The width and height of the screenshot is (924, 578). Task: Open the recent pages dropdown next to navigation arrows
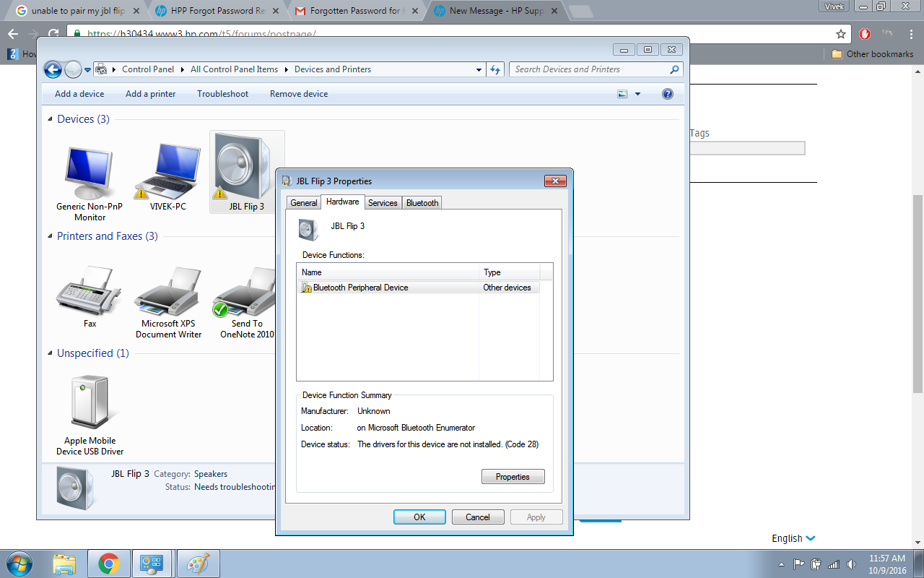coord(87,70)
